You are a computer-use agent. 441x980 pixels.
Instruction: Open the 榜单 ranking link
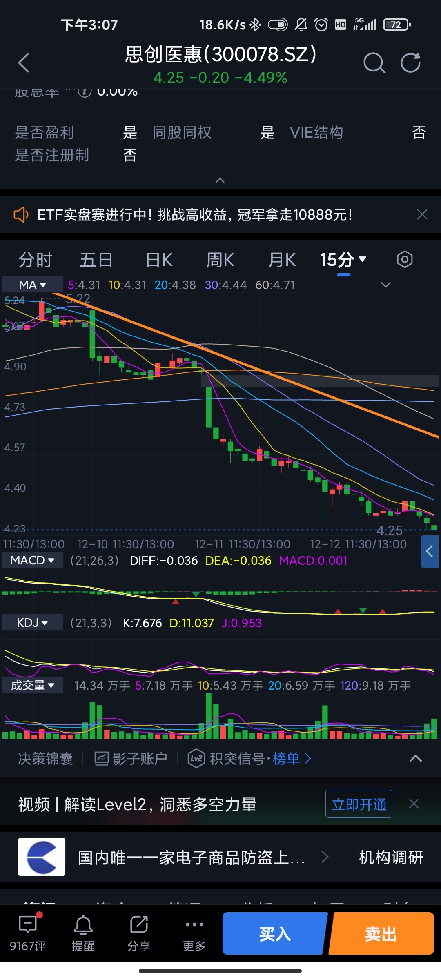292,759
